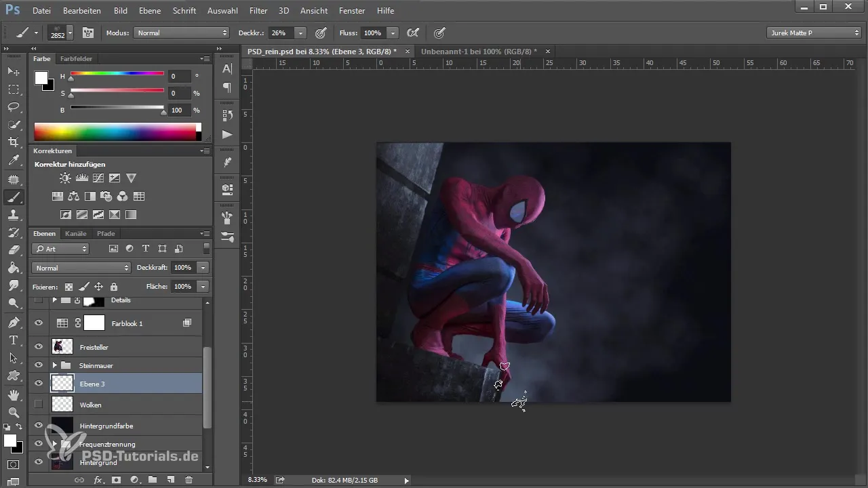Select the Crop tool

(14, 142)
